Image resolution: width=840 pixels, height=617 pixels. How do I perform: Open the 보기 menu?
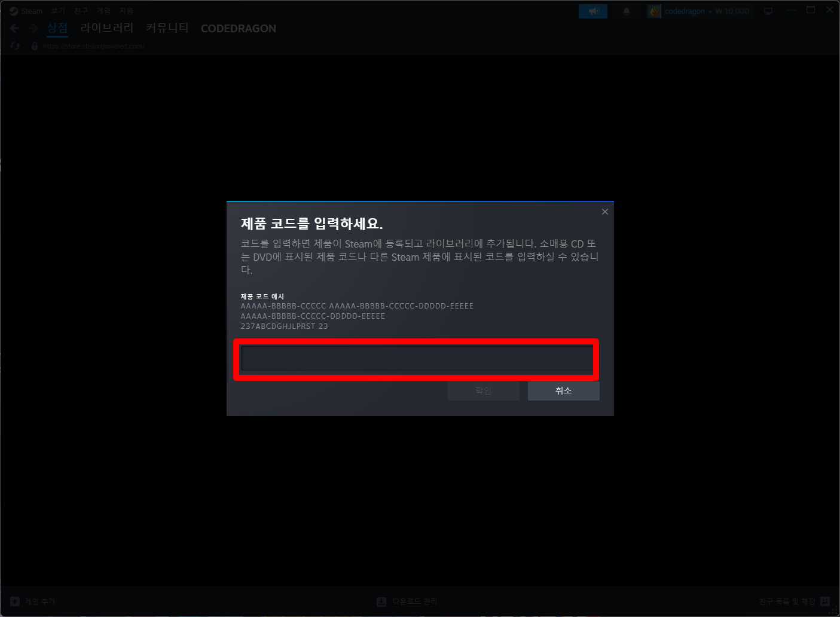click(58, 11)
